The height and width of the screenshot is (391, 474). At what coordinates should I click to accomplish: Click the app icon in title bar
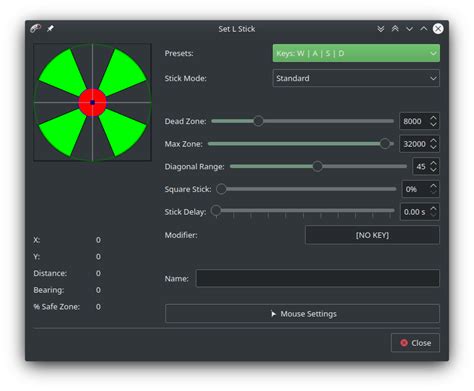pyautogui.click(x=35, y=29)
